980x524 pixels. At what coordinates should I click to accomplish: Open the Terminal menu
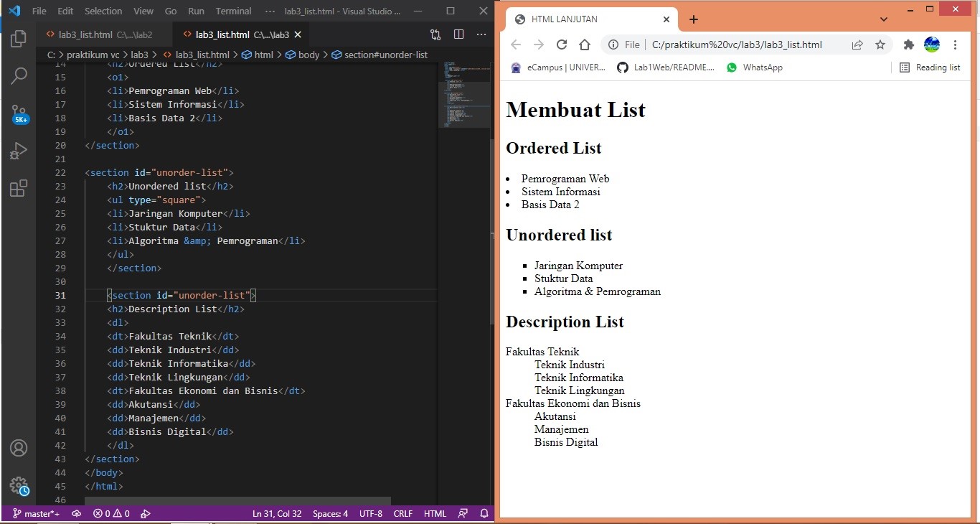233,11
